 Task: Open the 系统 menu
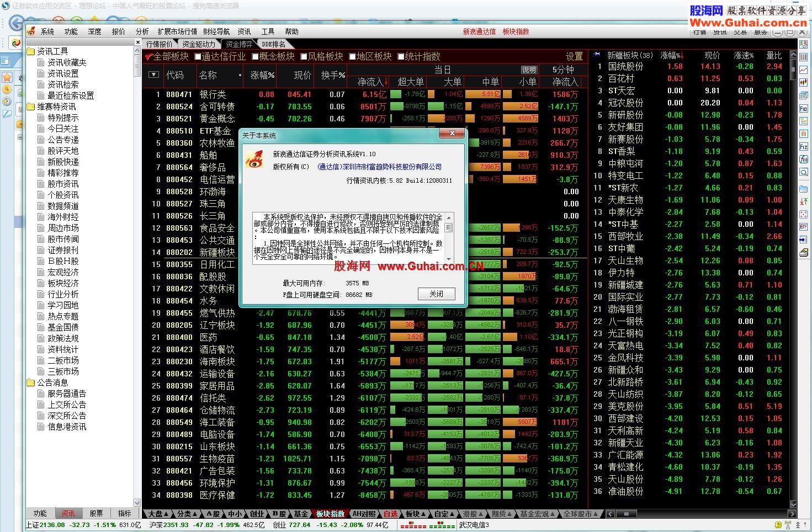tap(47, 31)
